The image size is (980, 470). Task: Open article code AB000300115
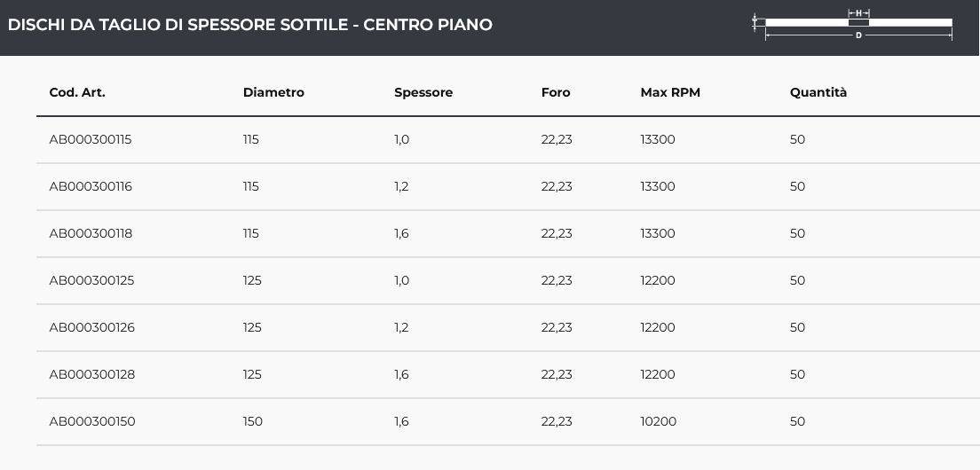pyautogui.click(x=91, y=140)
